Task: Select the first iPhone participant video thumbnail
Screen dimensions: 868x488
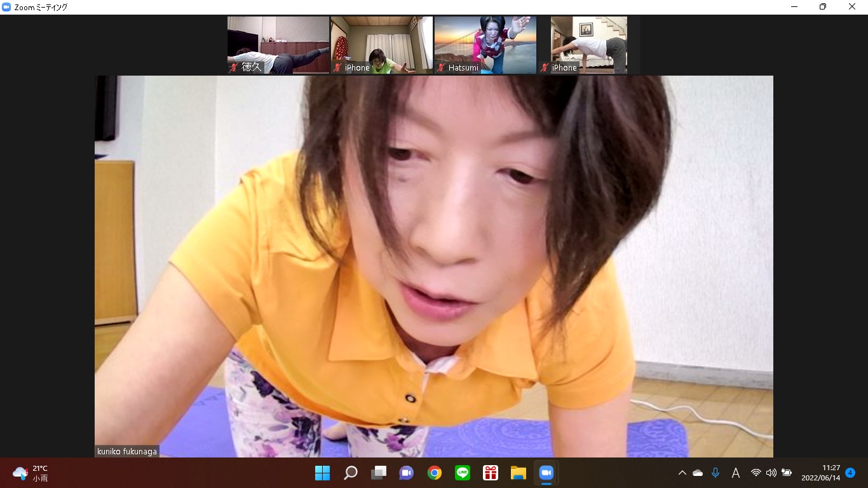Action: (x=382, y=45)
